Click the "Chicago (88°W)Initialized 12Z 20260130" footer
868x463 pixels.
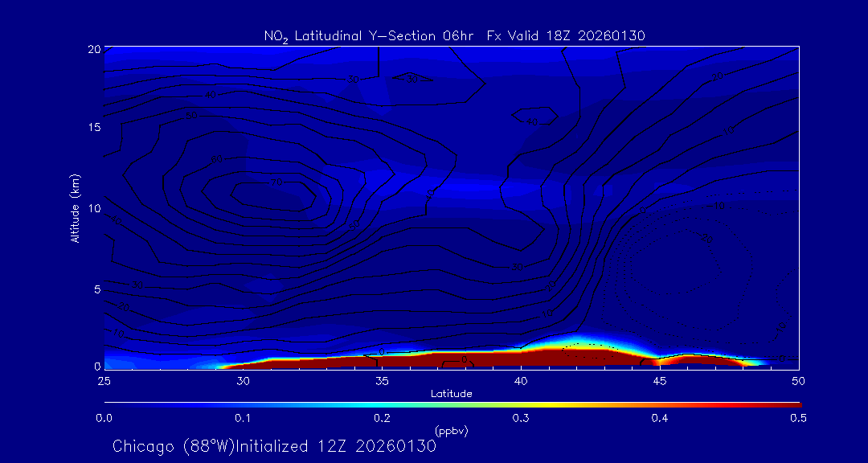tap(275, 446)
